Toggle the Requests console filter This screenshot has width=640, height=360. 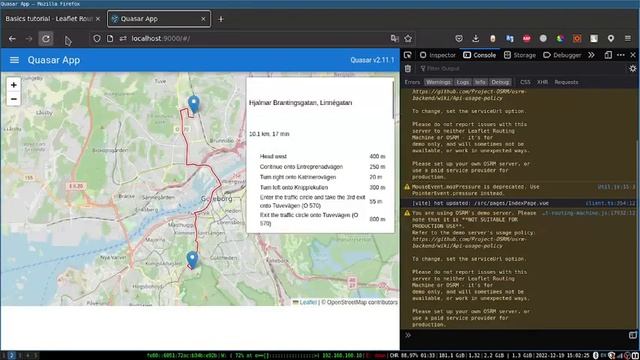click(567, 82)
